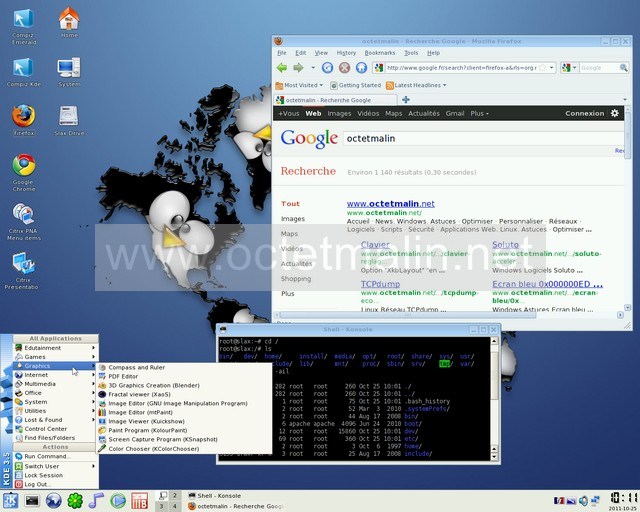This screenshot has width=640, height=512.
Task: Open the globe web browser taskbar icon
Action: click(53, 501)
